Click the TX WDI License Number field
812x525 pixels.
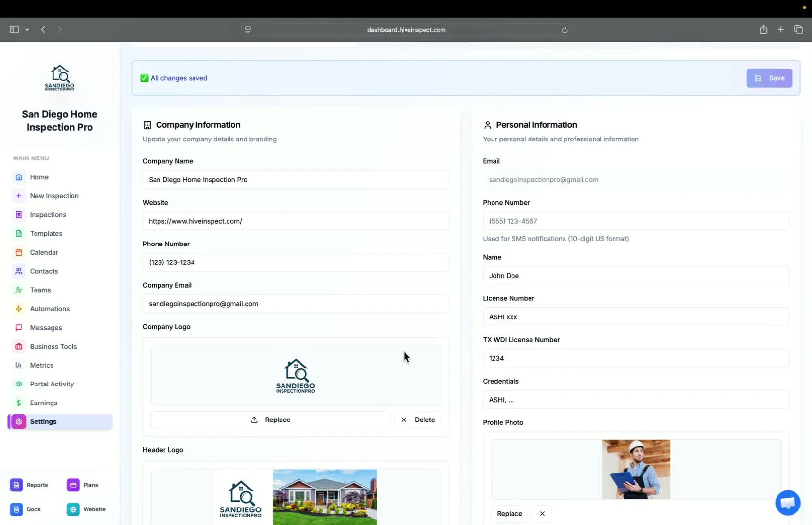point(636,358)
